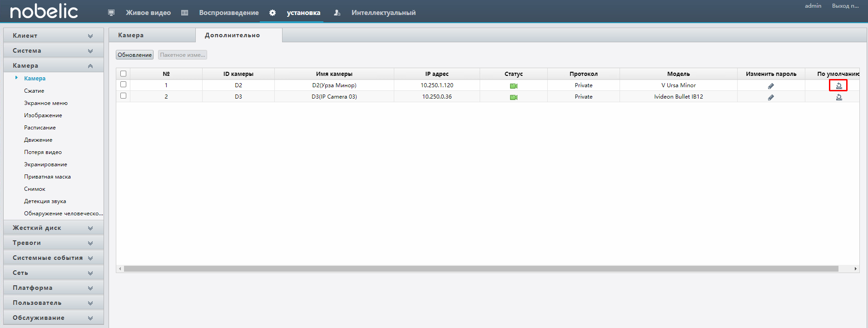Open the Экранное меню settings

click(46, 103)
